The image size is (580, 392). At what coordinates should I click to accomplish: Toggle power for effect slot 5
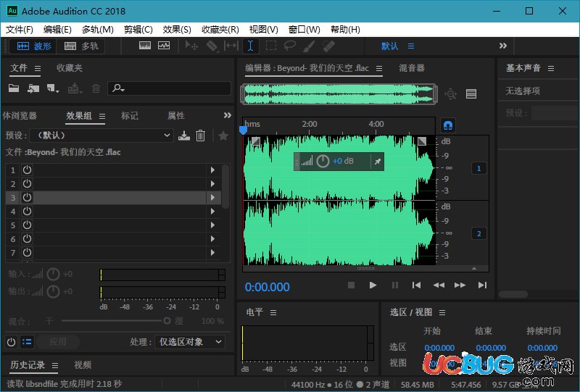click(27, 225)
